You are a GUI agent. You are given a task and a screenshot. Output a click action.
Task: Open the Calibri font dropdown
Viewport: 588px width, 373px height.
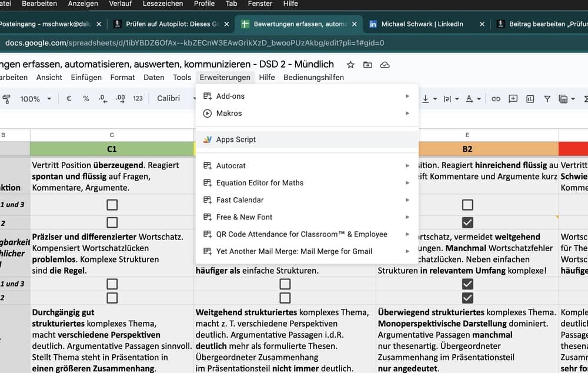(x=173, y=99)
